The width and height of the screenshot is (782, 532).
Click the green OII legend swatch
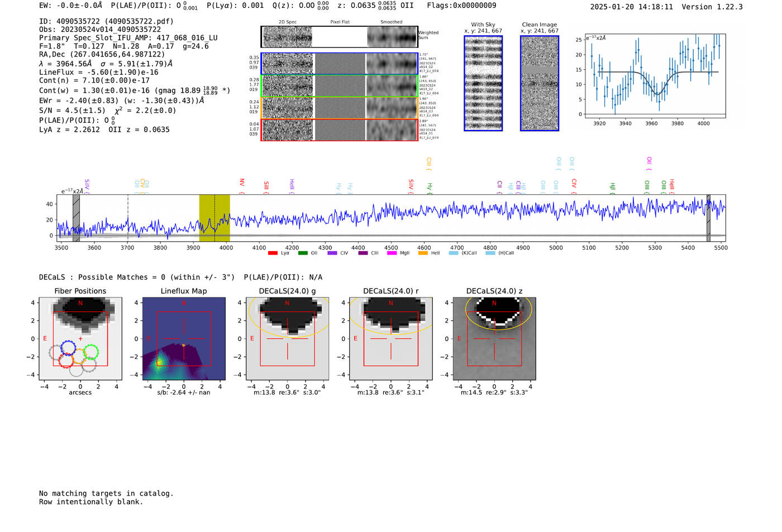303,253
